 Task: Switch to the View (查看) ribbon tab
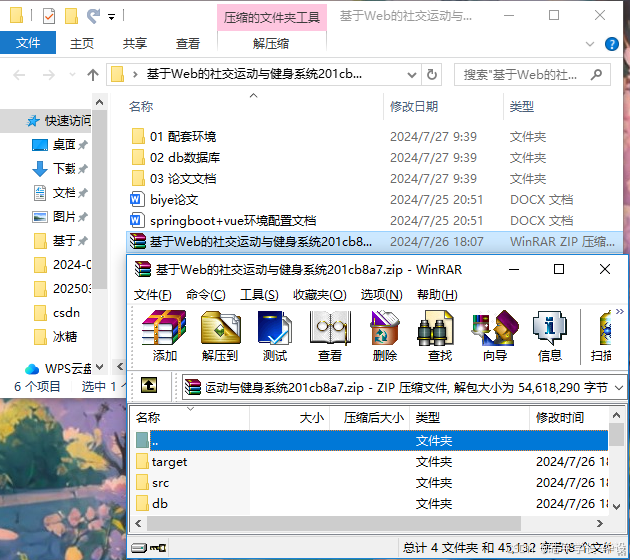(x=188, y=43)
